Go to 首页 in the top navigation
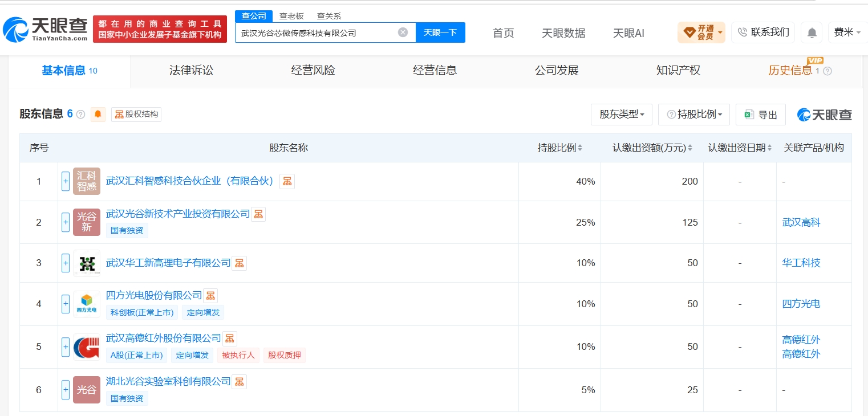The width and height of the screenshot is (868, 416). click(x=503, y=33)
